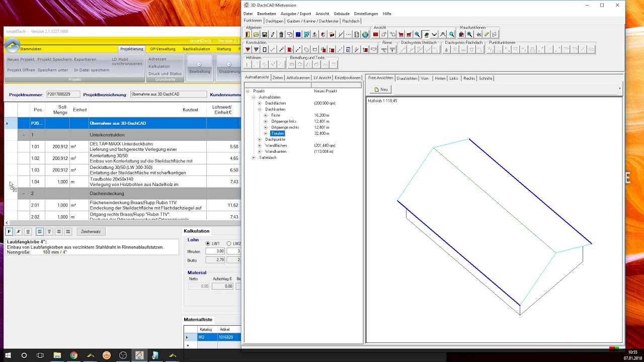Click the yellow ruler measure icon in Mausfunktionen
The width and height of the screenshot is (644, 362).
click(487, 35)
